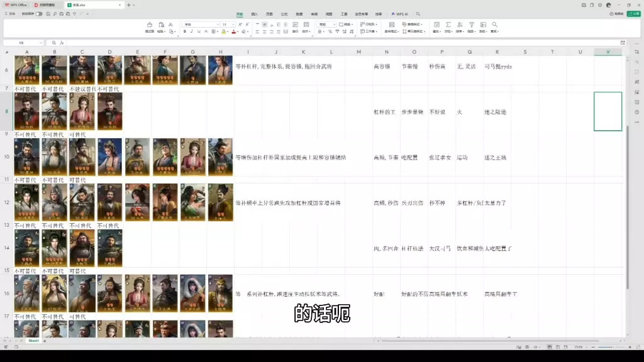Open the Review ribbon tab

(314, 14)
